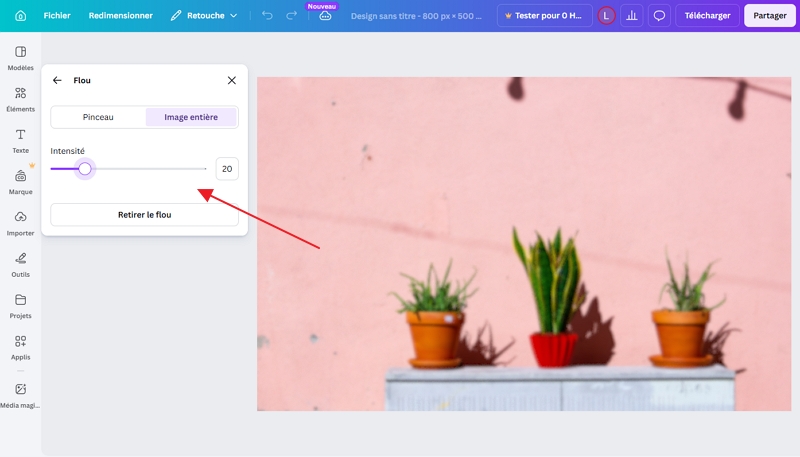Open Marque brand kit sidebar
This screenshot has width=800, height=457.
point(20,182)
